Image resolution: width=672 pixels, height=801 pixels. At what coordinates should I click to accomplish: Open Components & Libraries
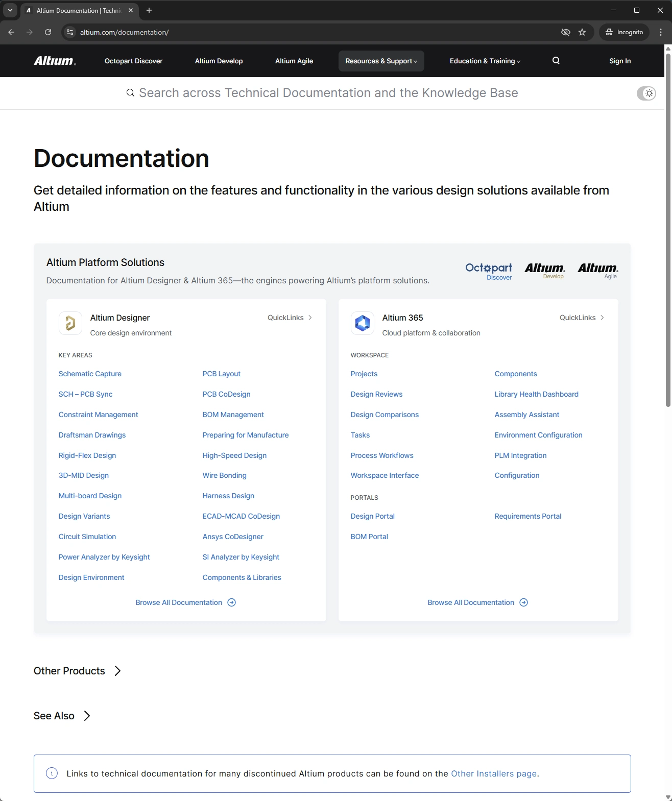(x=242, y=577)
